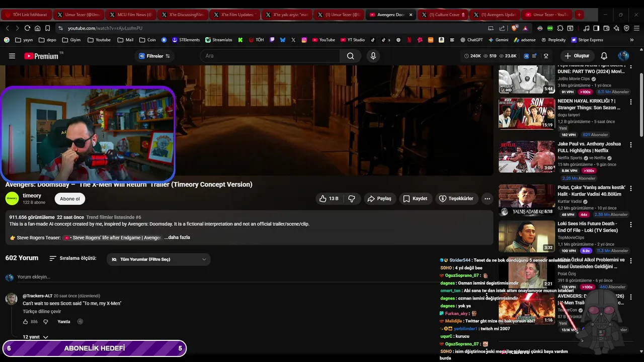The image size is (644, 362).
Task: Open new browser tab
Action: pyautogui.click(x=579, y=15)
